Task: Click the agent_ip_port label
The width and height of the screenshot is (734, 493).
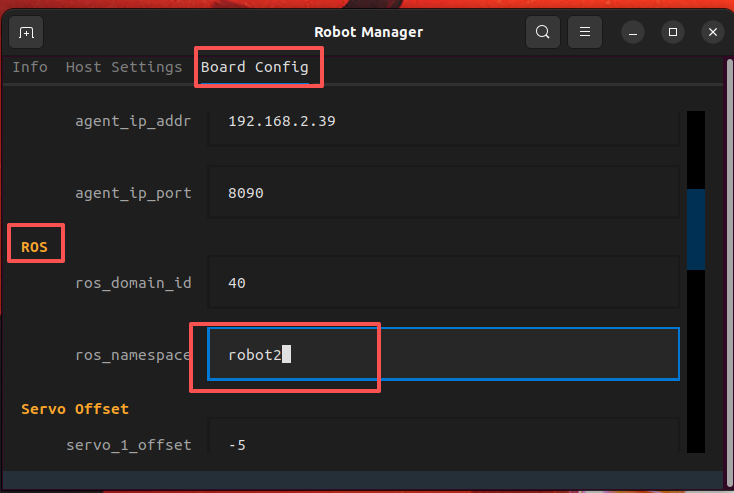Action: (133, 193)
